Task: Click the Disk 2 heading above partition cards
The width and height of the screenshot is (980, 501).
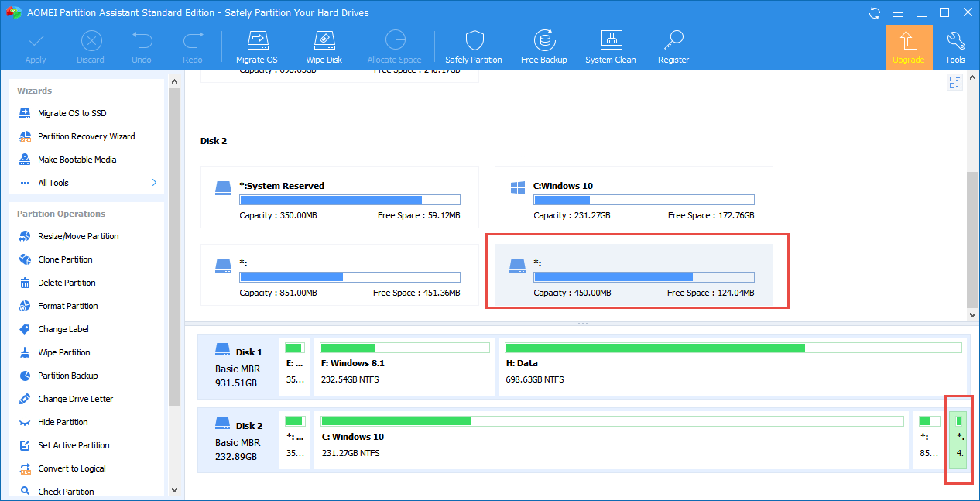Action: 214,141
